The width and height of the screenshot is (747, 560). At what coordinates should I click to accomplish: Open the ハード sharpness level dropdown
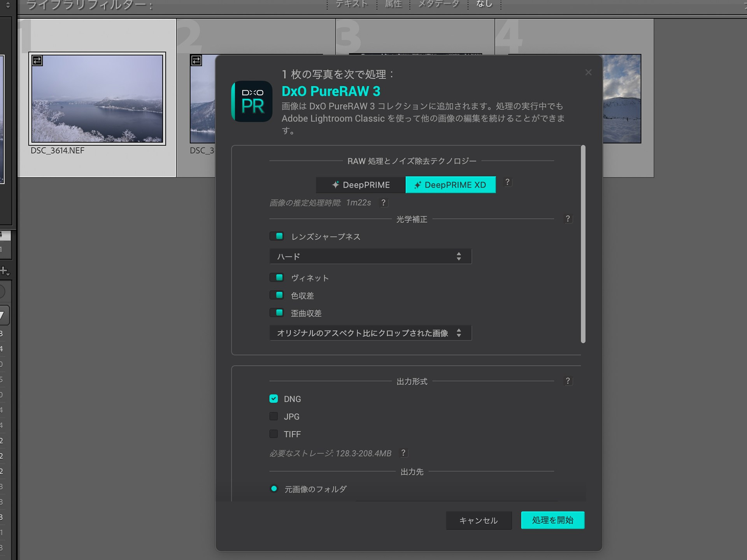(x=370, y=256)
